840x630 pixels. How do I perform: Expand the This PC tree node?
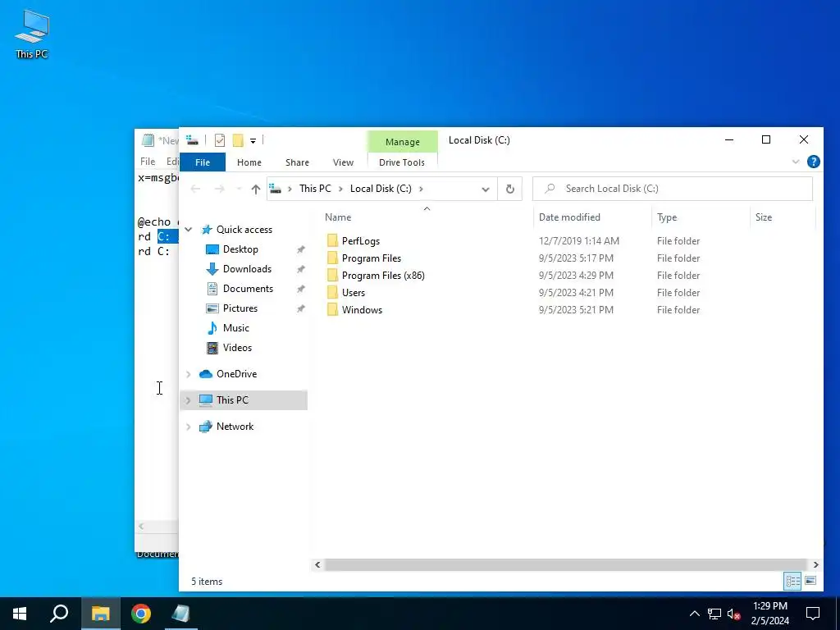pyautogui.click(x=189, y=400)
